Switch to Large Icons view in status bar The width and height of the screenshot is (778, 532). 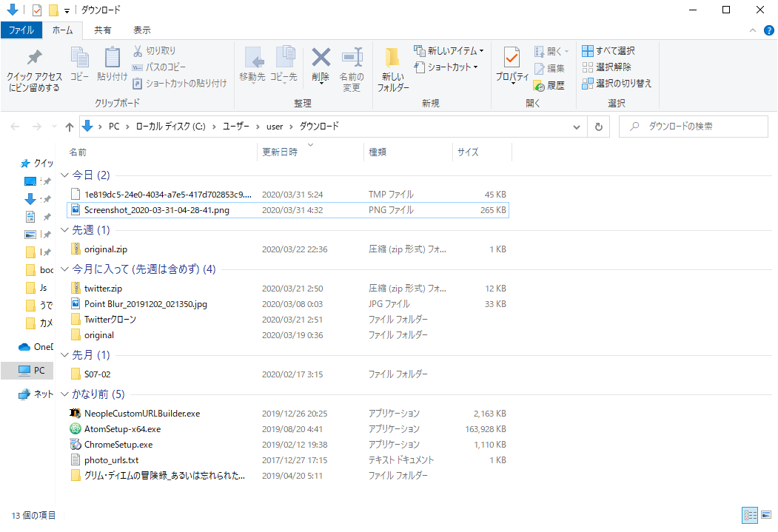[x=767, y=515]
